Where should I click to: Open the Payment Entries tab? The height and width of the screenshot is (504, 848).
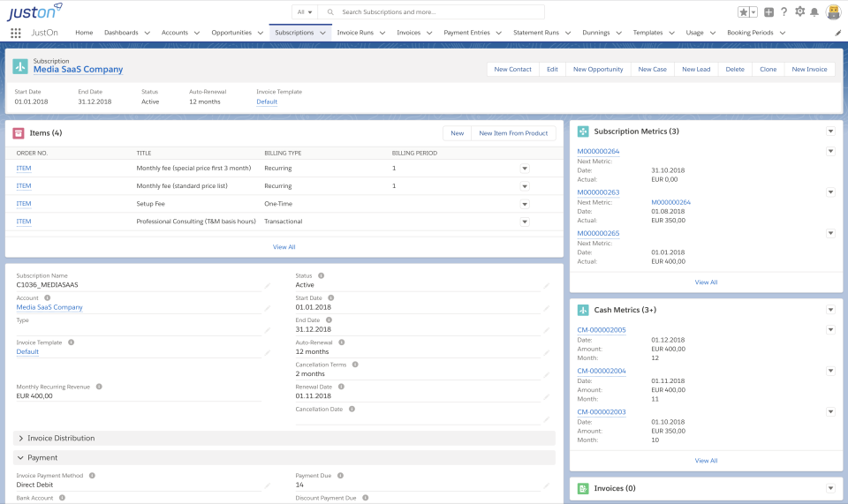coord(466,33)
